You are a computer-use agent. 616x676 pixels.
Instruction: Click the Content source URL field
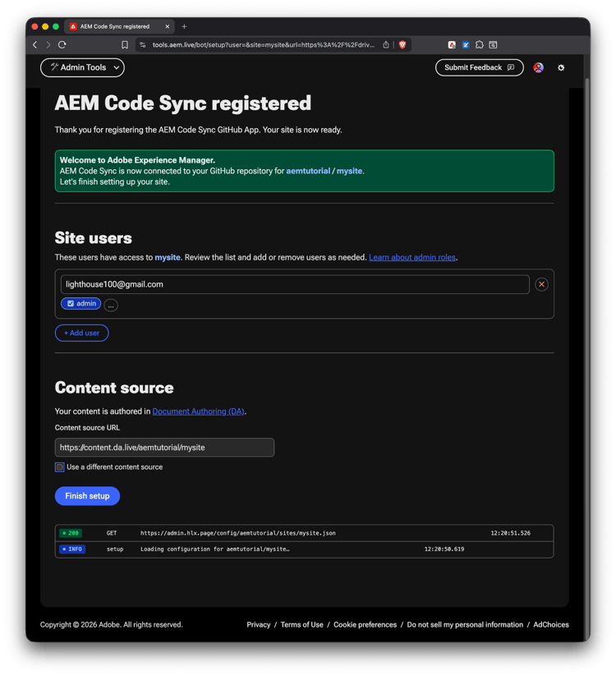pos(164,448)
